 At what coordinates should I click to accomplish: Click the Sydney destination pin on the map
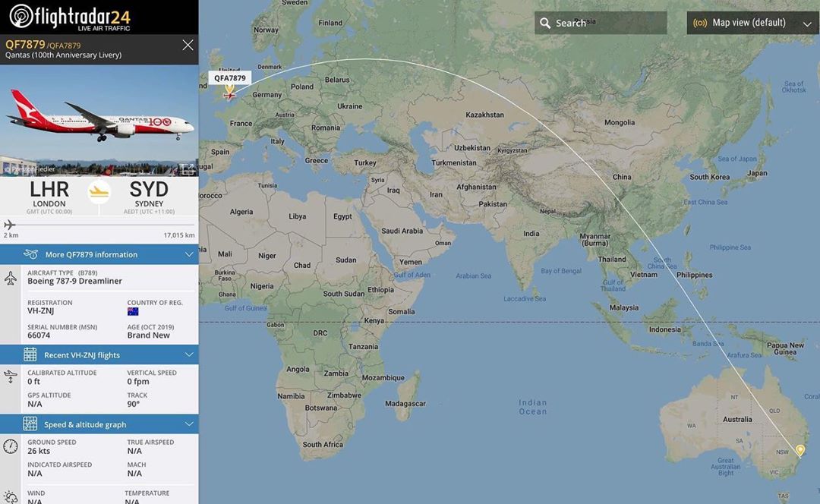(799, 450)
